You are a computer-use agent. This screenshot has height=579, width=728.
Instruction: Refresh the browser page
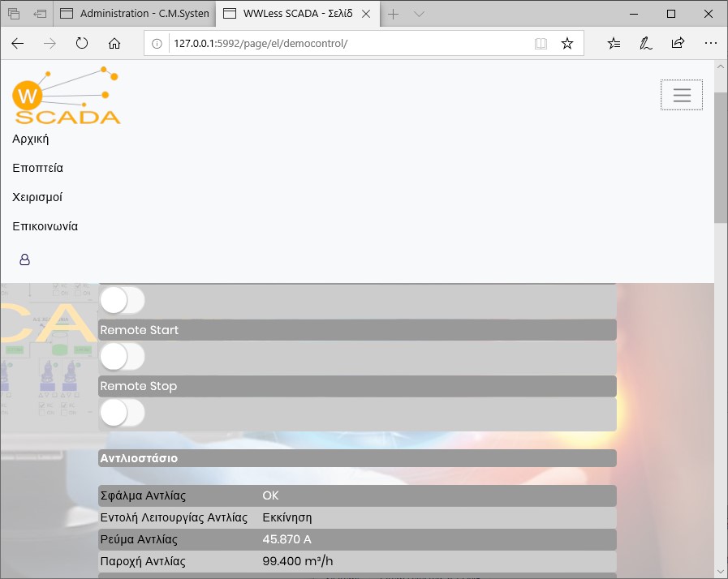82,44
